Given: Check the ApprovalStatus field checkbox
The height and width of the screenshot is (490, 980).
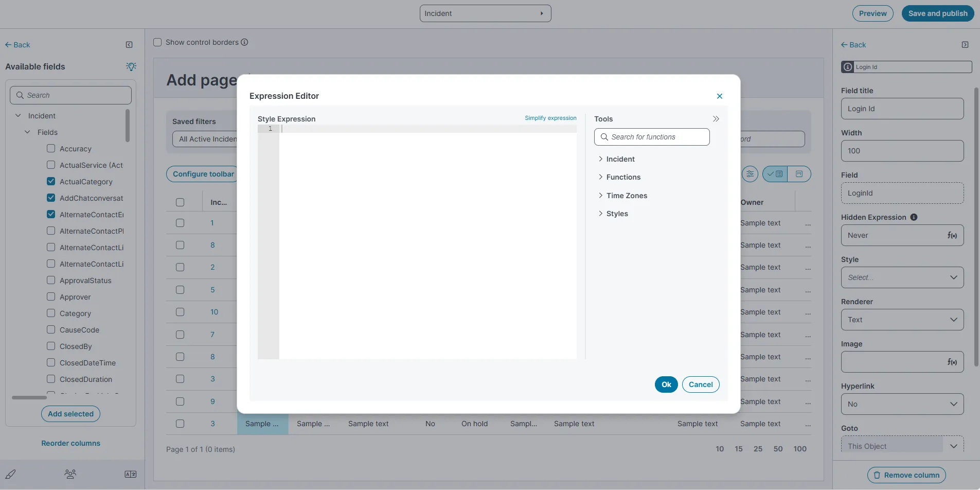Looking at the screenshot, I should [51, 280].
